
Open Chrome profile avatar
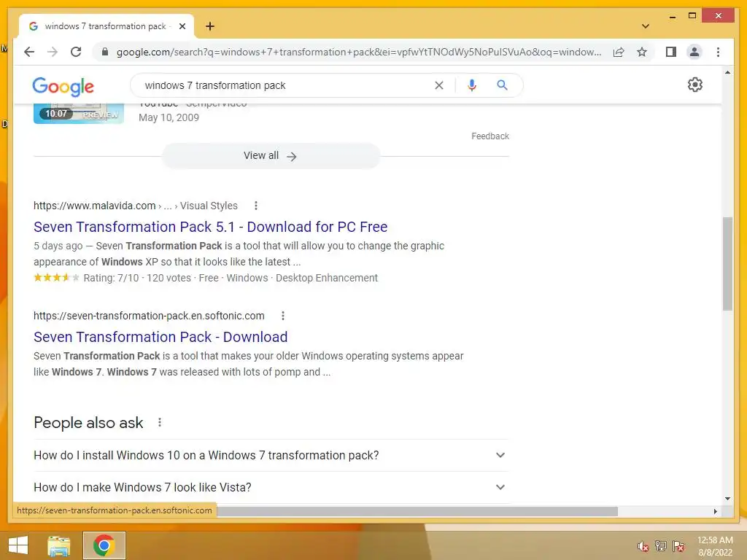click(694, 52)
